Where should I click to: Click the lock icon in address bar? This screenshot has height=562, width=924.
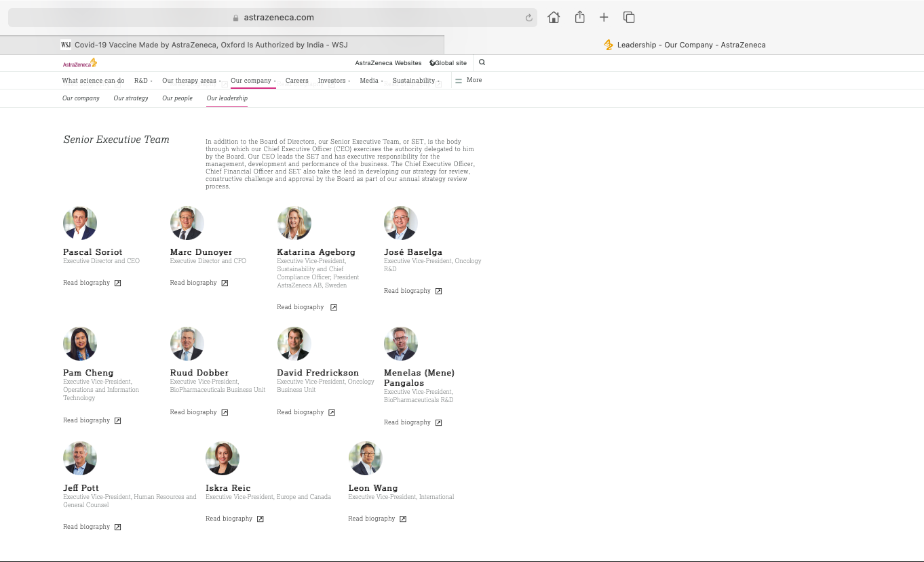point(236,18)
